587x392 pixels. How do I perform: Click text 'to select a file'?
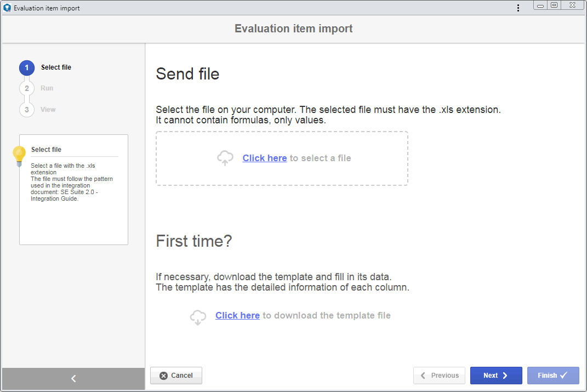(x=321, y=158)
